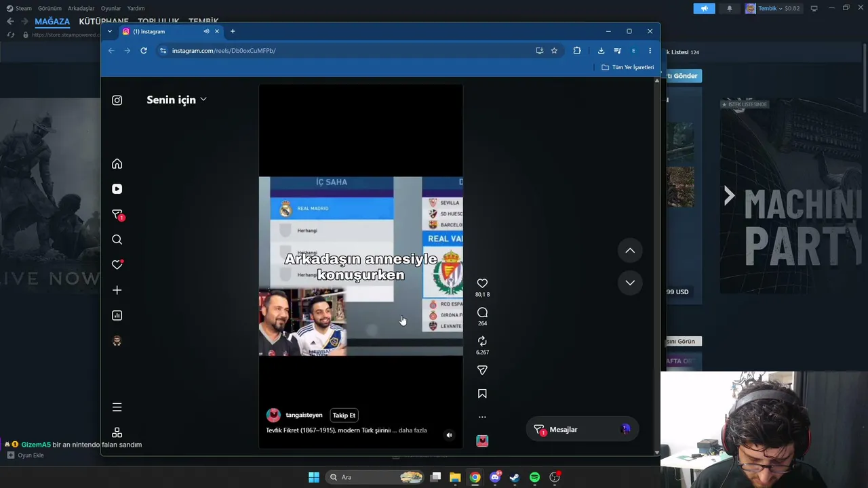Viewport: 868px width, 488px height.
Task: Open Instagram notifications heart in sidebar
Action: [x=117, y=265]
